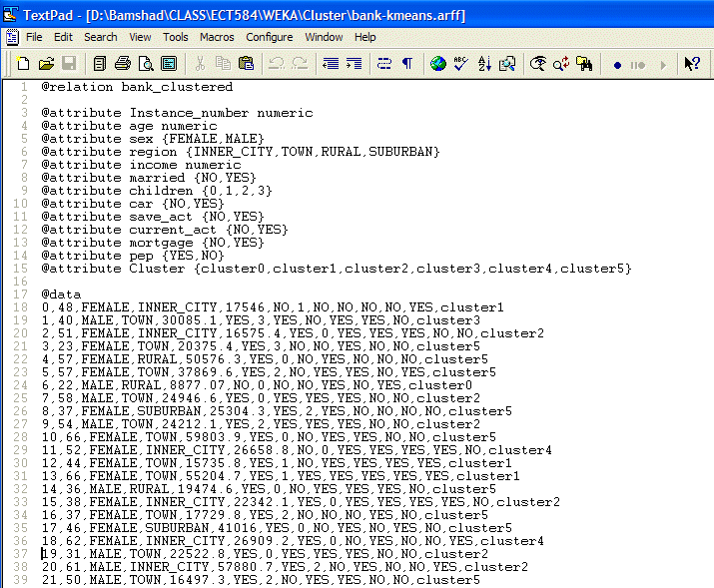Click the context Help arrow icon
The width and height of the screenshot is (714, 588).
pyautogui.click(x=692, y=64)
